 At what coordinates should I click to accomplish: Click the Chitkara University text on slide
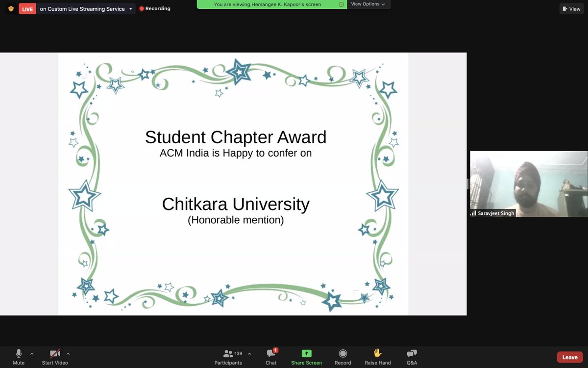pyautogui.click(x=236, y=204)
